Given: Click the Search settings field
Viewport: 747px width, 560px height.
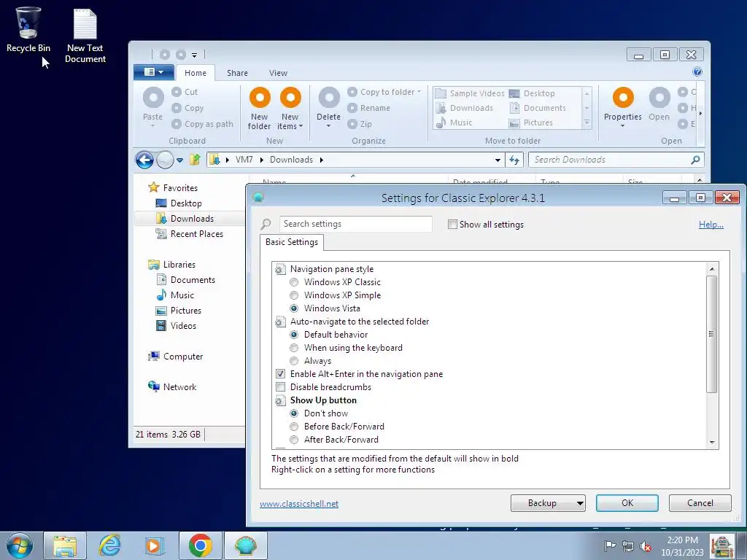Looking at the screenshot, I should [355, 224].
